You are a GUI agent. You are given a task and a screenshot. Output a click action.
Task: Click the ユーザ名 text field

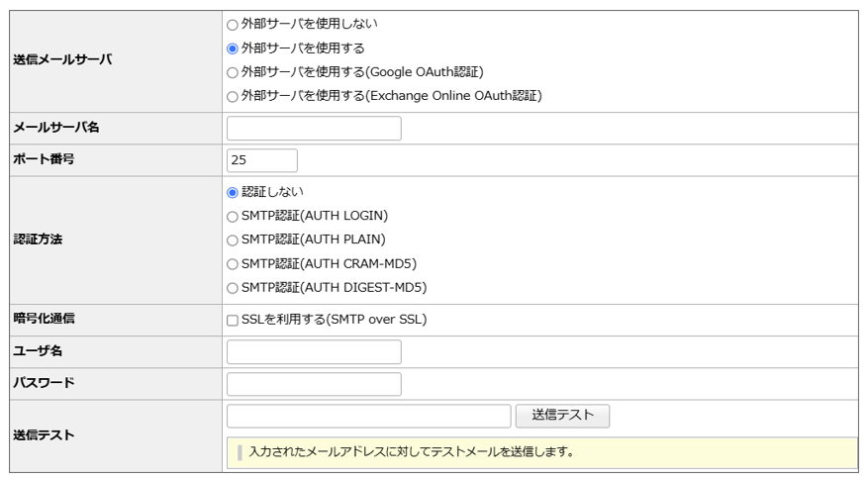(x=314, y=352)
